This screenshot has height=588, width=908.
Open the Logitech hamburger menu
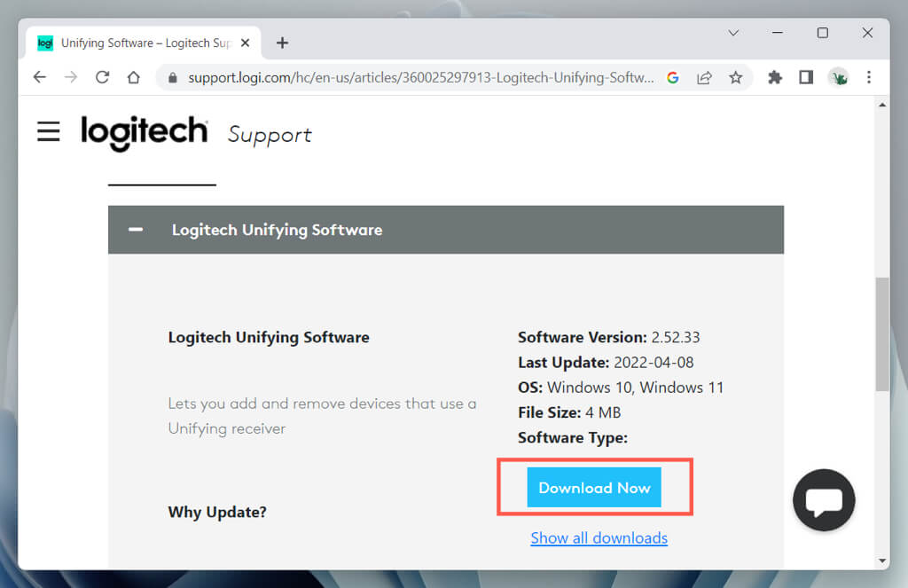click(49, 132)
